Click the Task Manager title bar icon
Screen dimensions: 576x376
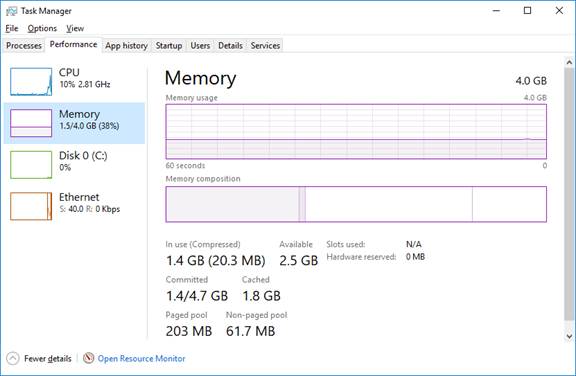coord(11,11)
